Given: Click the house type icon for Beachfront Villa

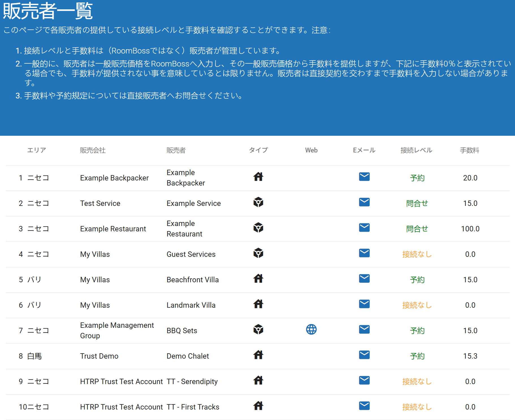Looking at the screenshot, I should click(x=258, y=279).
